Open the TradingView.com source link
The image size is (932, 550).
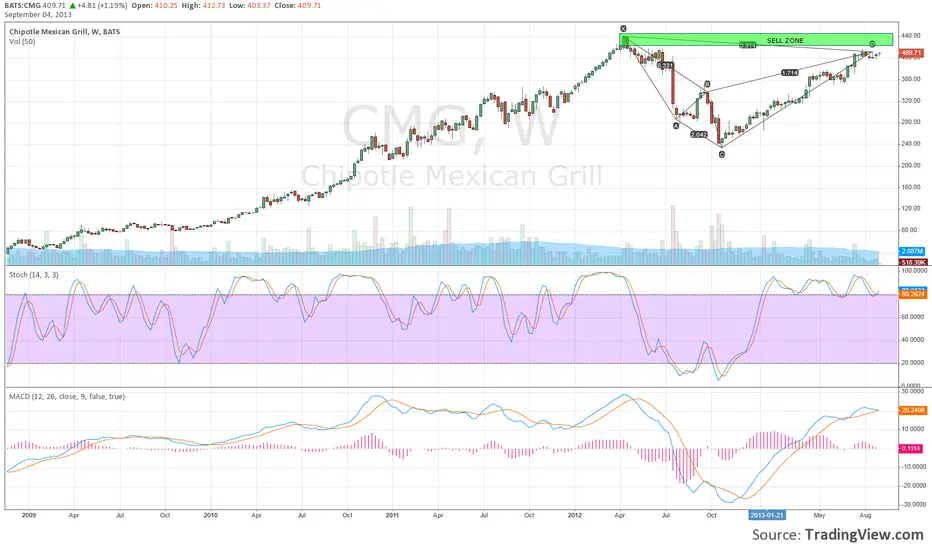[864, 535]
